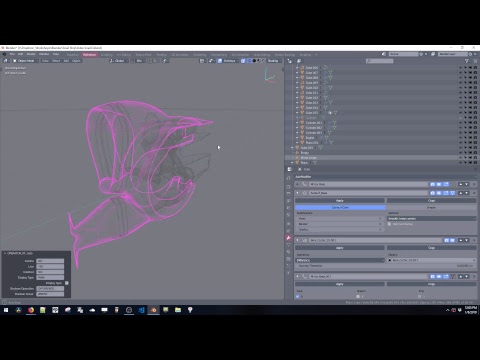The width and height of the screenshot is (480, 360).
Task: Toggle Subsurf modifier viewport display icon
Action: [439, 193]
